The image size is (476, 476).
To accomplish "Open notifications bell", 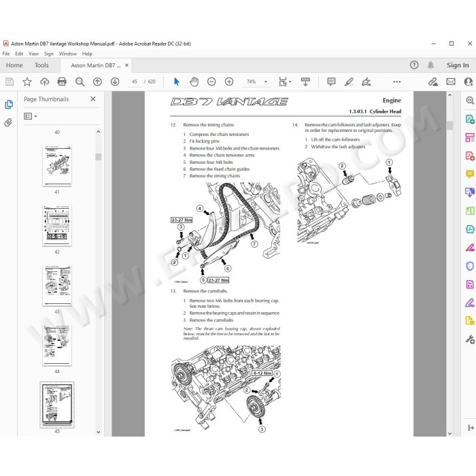I will click(x=430, y=65).
